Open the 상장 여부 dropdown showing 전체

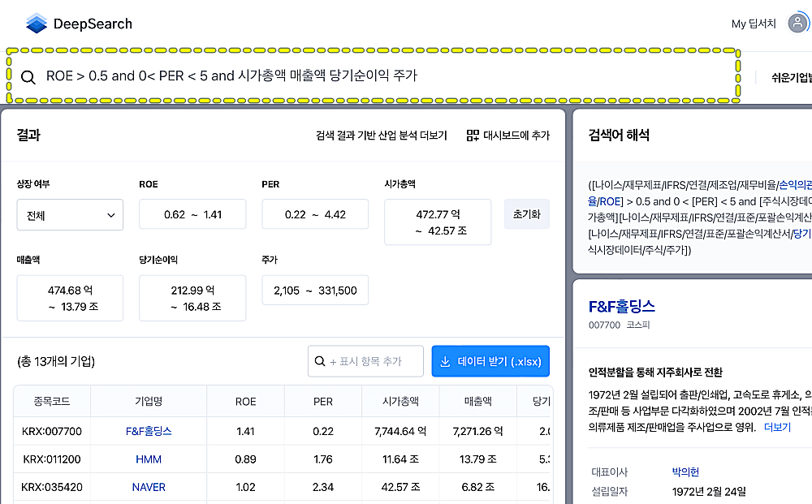[70, 215]
